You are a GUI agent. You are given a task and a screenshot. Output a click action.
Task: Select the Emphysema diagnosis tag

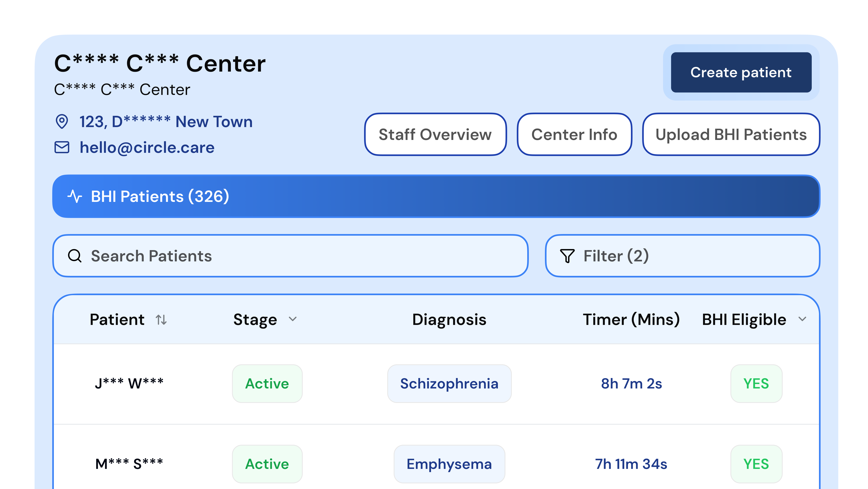[x=449, y=464]
